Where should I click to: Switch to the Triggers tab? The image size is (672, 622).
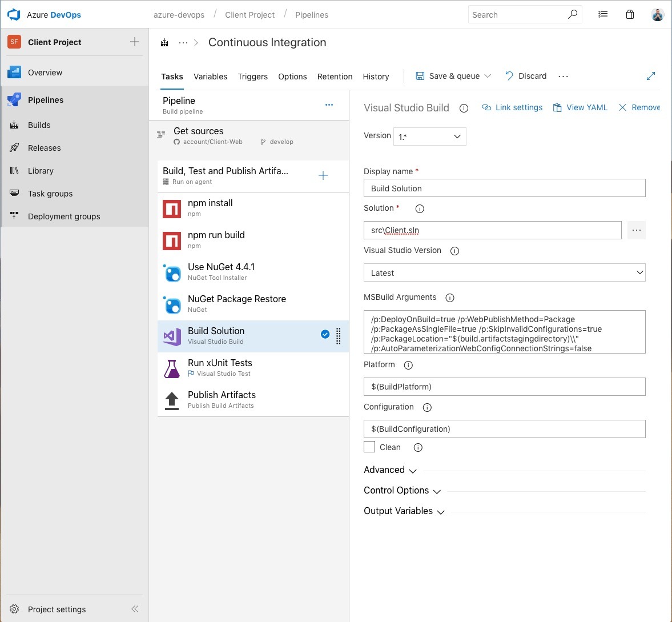(252, 77)
